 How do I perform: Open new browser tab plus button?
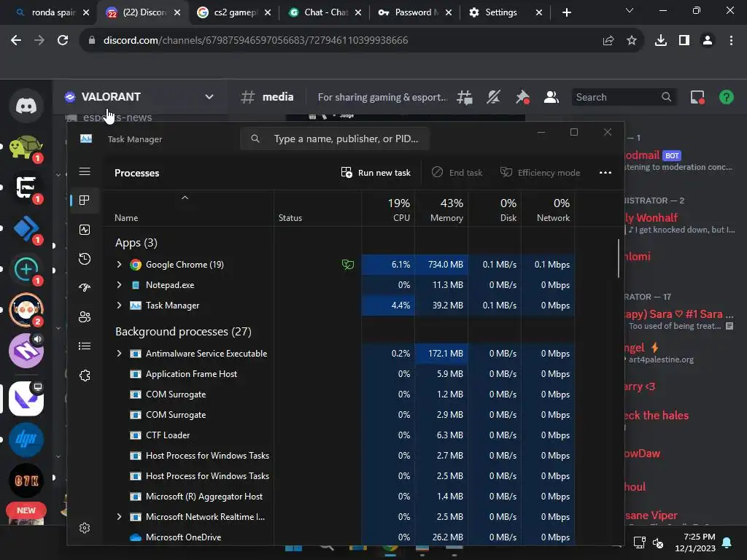566,12
